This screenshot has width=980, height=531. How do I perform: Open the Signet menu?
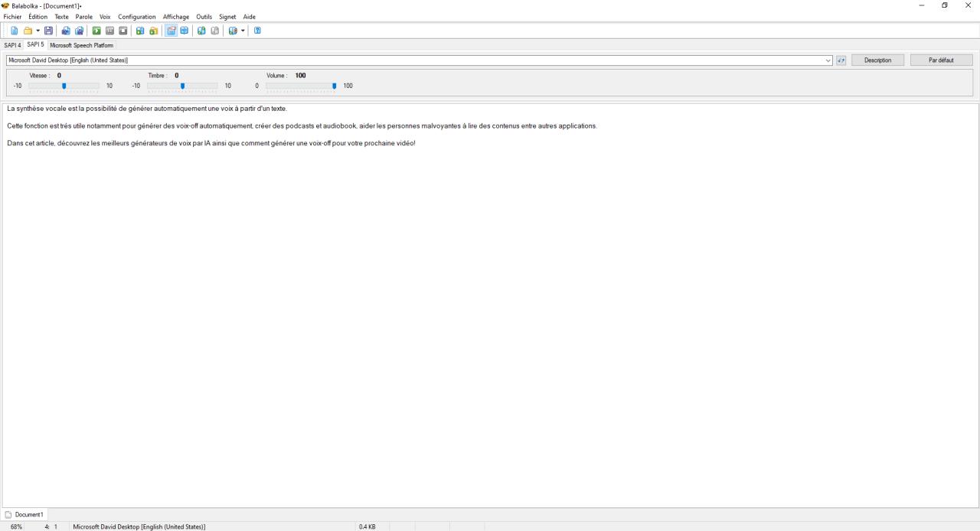tap(228, 17)
